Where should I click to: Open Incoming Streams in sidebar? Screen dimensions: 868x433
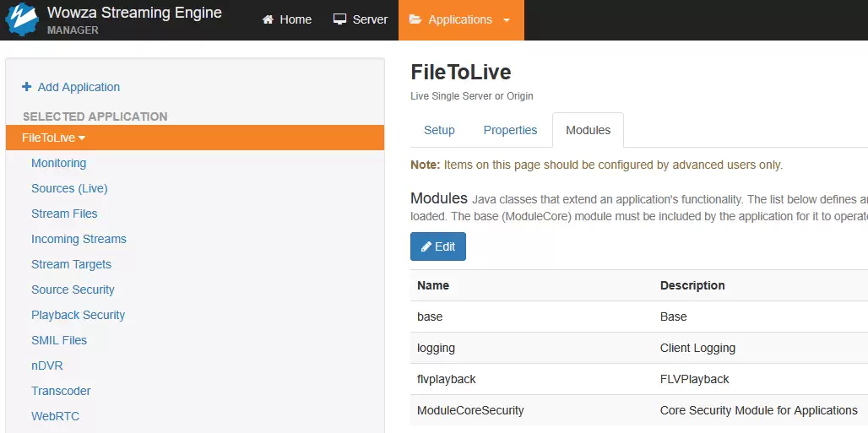point(79,239)
